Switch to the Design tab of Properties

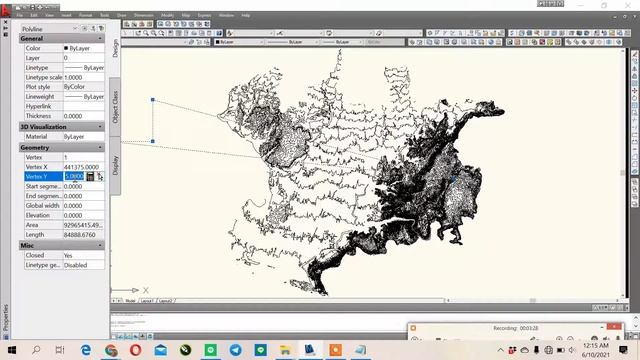(115, 48)
